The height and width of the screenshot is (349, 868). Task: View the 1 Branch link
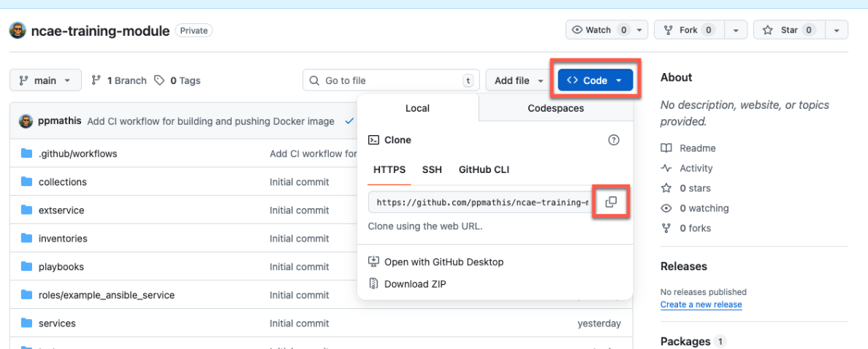click(119, 80)
